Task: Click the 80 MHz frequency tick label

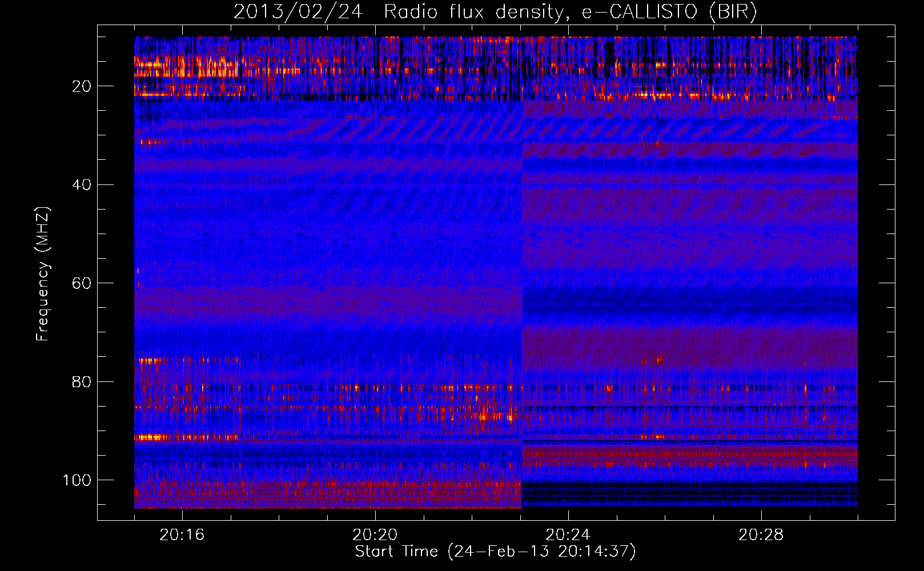Action: [82, 381]
